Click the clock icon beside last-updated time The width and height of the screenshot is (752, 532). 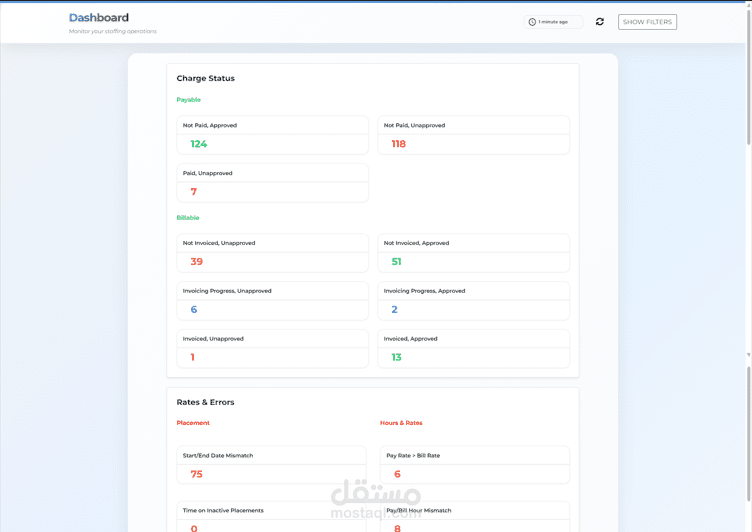tap(532, 22)
